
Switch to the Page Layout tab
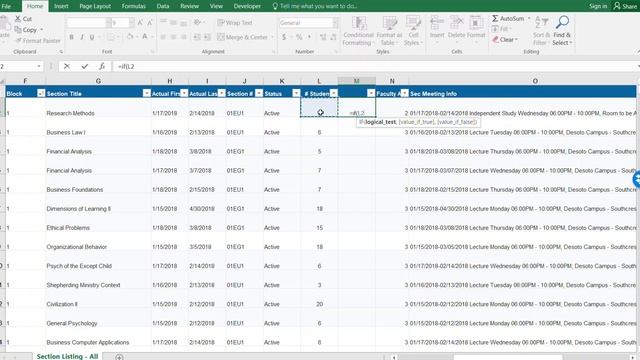tap(95, 6)
